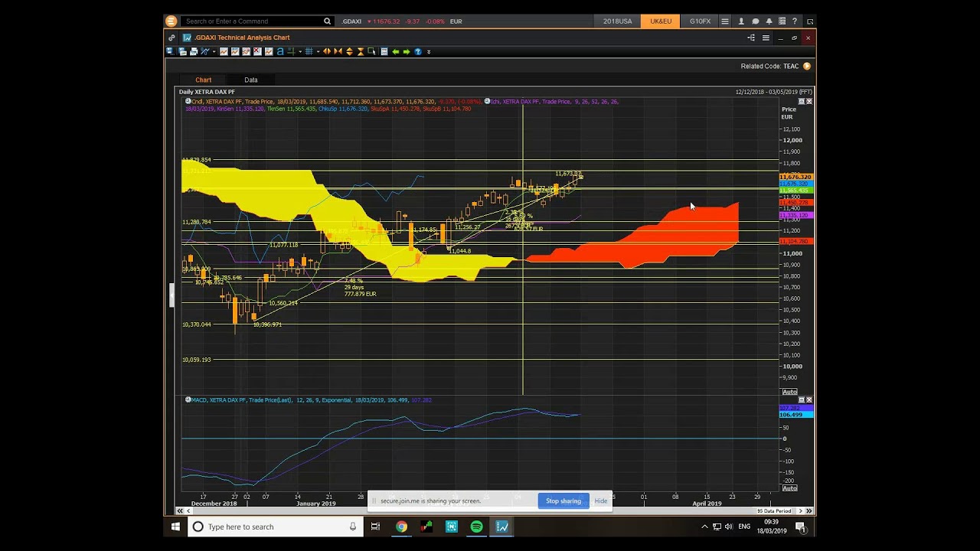The image size is (980, 551).
Task: Click the MACD legend marker
Action: [188, 399]
